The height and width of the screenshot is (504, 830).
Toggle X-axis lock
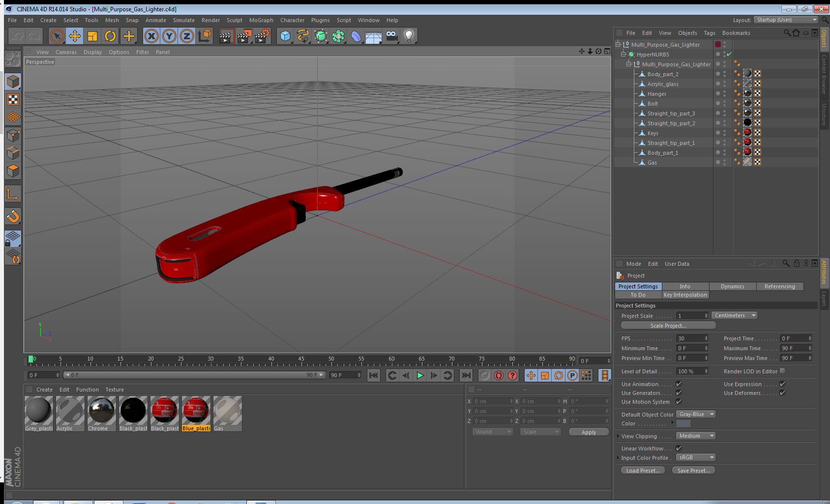click(x=151, y=36)
